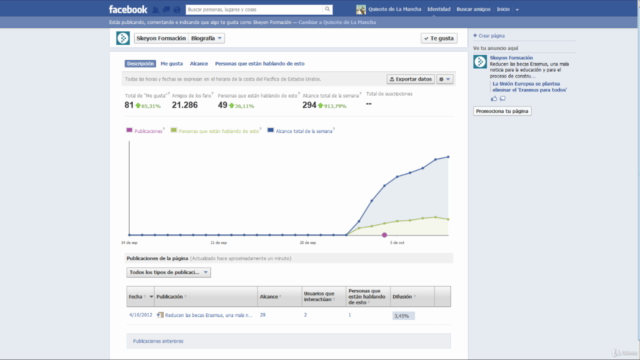The height and width of the screenshot is (360, 640).
Task: Click the search magnifier icon
Action: click(x=327, y=9)
